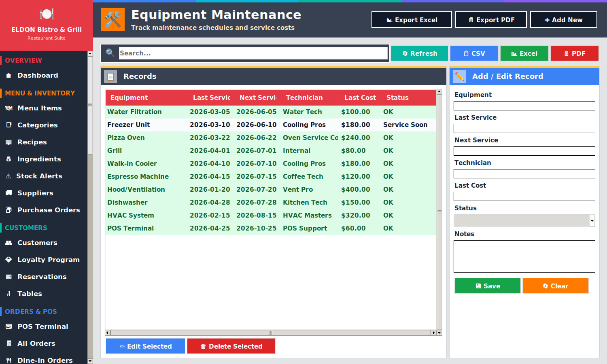This screenshot has width=607, height=364.
Task: Click the Reservations icon in sidebar
Action: point(9,277)
